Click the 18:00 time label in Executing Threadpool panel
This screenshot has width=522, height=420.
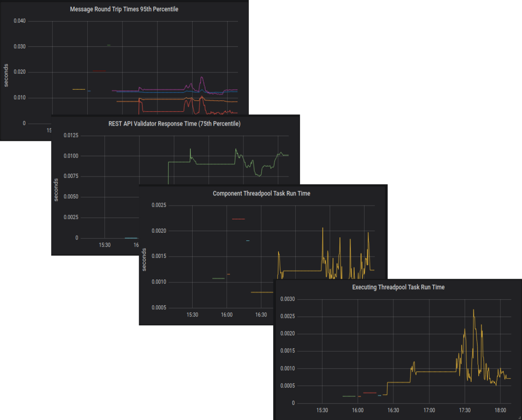tap(500, 411)
